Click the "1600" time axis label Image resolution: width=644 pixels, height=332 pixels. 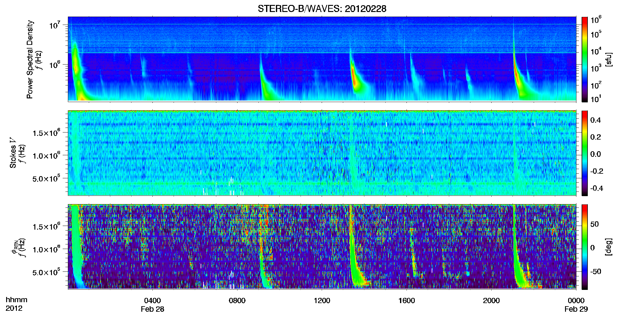(x=407, y=301)
